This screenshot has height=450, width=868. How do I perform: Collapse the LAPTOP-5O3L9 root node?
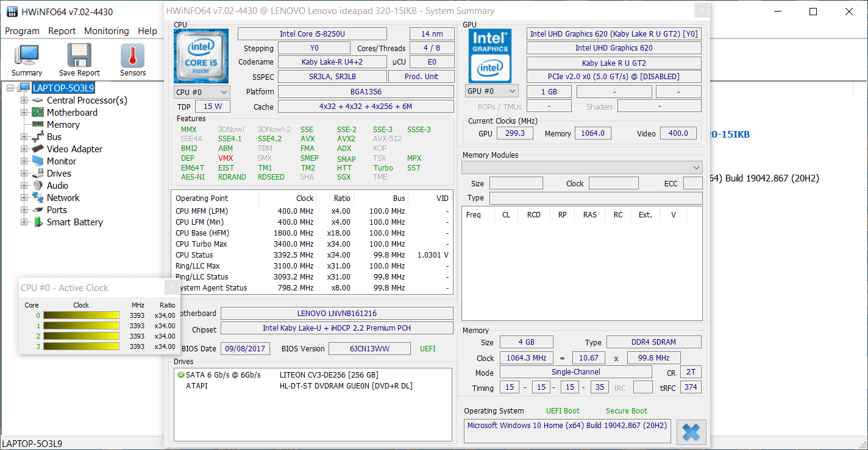tap(10, 88)
